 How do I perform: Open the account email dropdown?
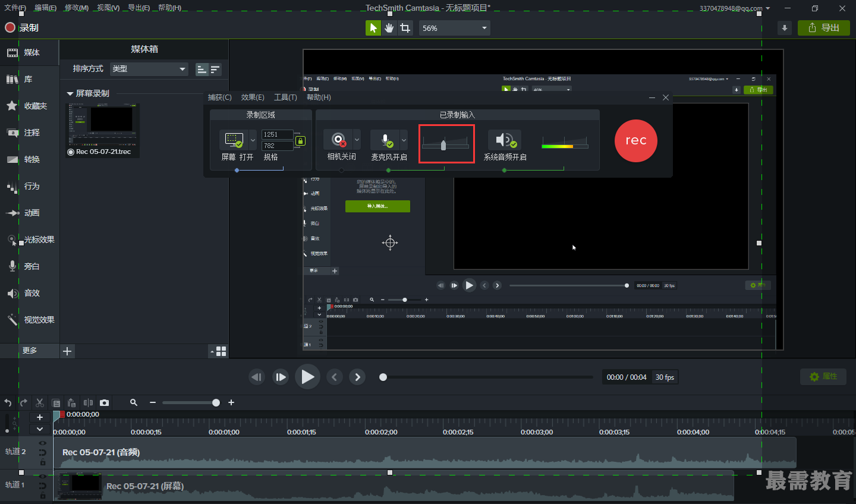pyautogui.click(x=735, y=8)
